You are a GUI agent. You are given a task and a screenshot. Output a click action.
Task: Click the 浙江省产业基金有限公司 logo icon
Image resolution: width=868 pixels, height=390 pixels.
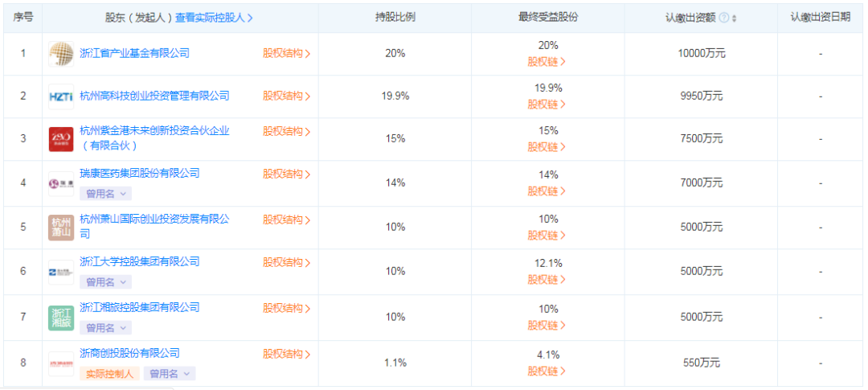point(61,54)
